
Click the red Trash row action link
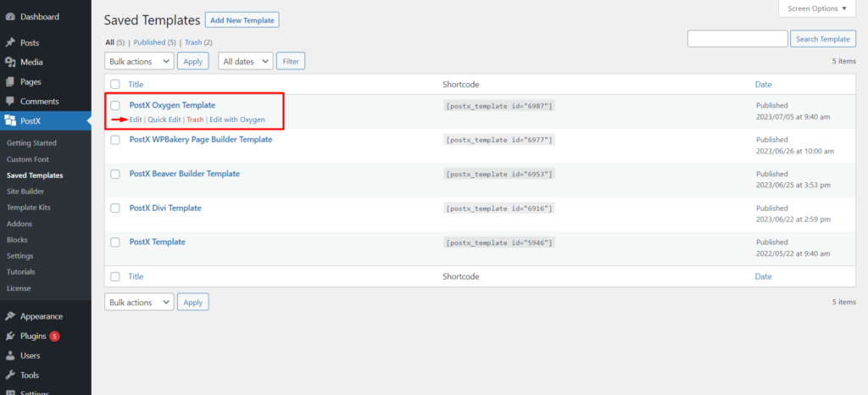pos(195,120)
